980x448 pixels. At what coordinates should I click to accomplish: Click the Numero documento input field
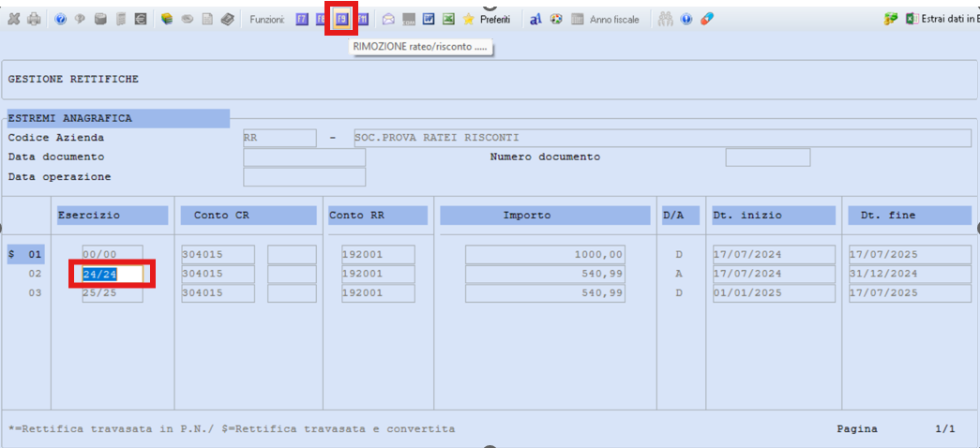767,157
